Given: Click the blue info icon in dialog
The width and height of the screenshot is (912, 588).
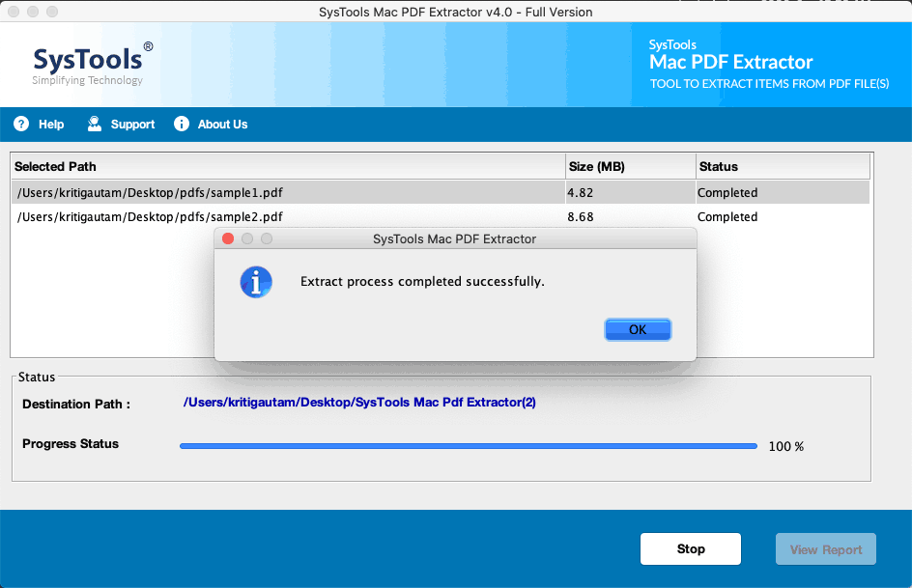Looking at the screenshot, I should coord(256,282).
